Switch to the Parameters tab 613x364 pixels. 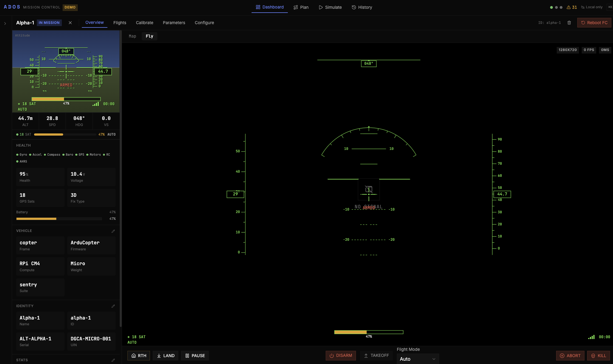coord(174,23)
